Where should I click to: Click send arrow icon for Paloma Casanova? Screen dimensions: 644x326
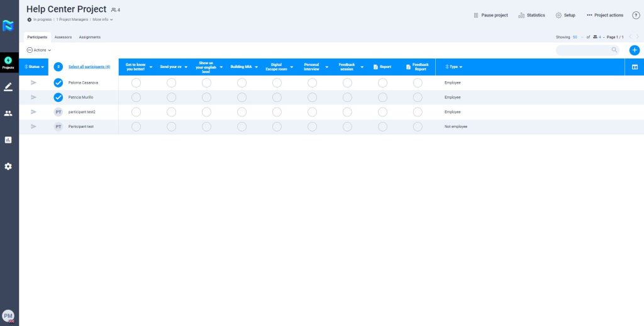pos(34,82)
